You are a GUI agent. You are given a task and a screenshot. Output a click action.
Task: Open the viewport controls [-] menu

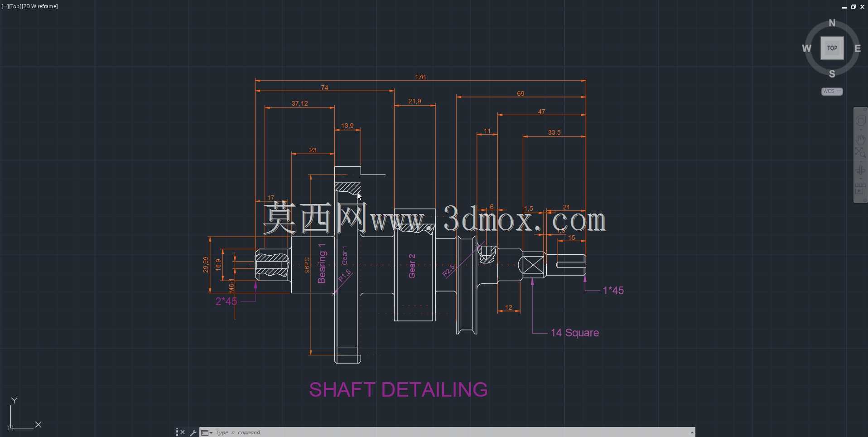pos(5,6)
